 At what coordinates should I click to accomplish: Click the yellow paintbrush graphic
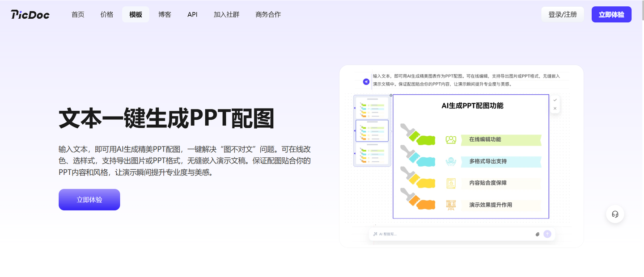pyautogui.click(x=418, y=178)
